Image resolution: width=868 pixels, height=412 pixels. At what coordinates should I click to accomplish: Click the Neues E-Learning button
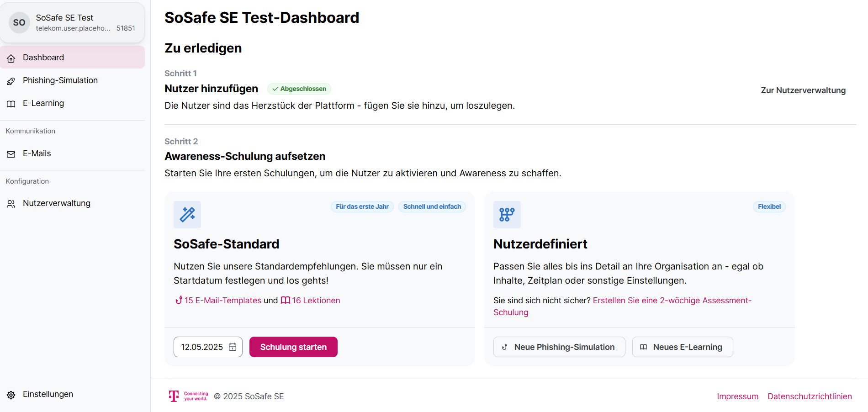click(x=682, y=347)
